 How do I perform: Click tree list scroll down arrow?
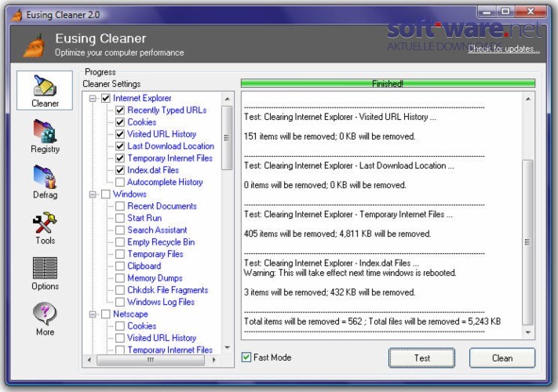coord(227,347)
